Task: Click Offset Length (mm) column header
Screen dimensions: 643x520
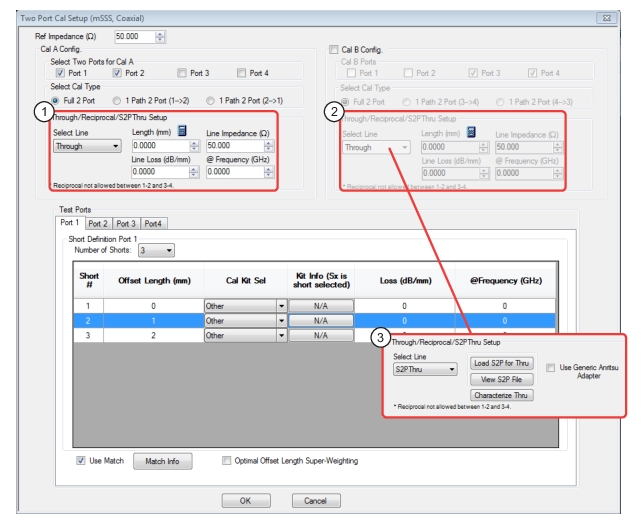Action: pyautogui.click(x=154, y=281)
